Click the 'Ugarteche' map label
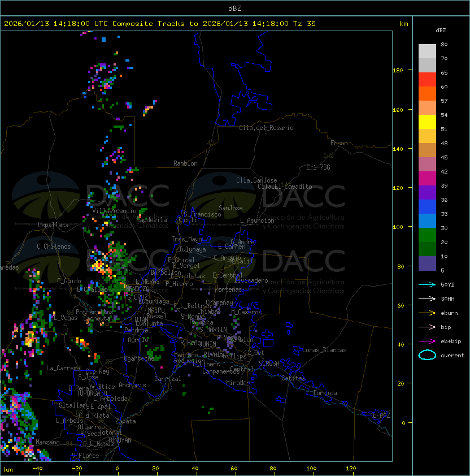This screenshot has height=476, width=470. pos(140,358)
